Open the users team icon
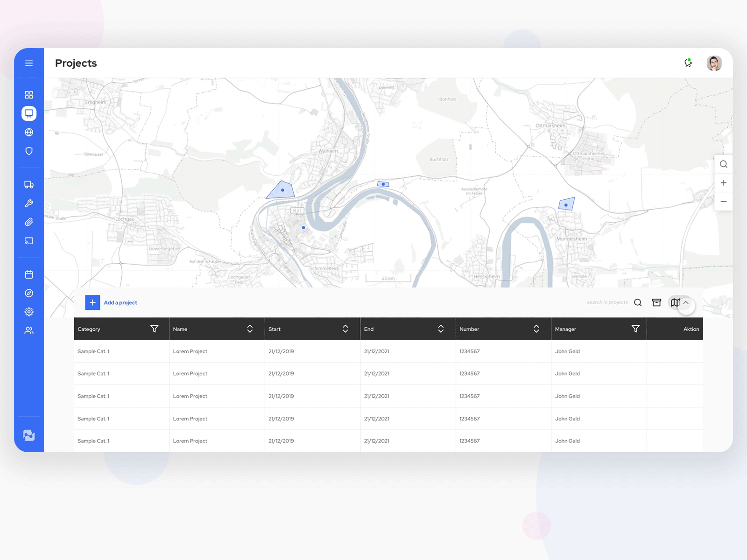Screen dimensions: 747x560 [29, 330]
